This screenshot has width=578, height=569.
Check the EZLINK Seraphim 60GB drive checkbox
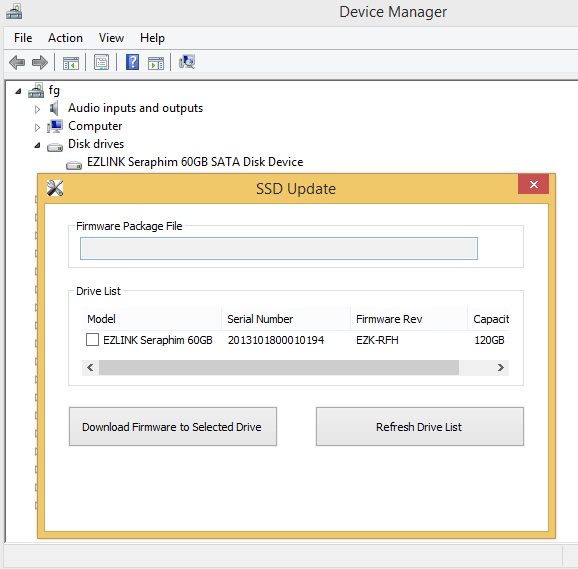coord(92,339)
